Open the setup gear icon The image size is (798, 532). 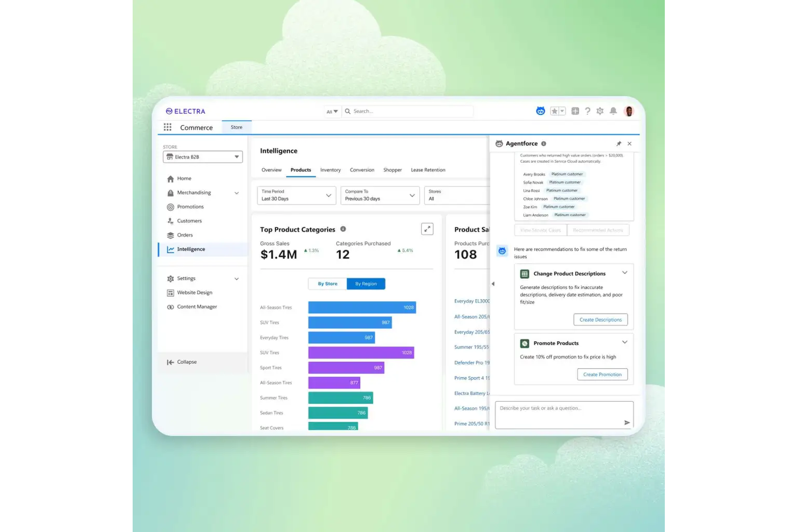600,111
